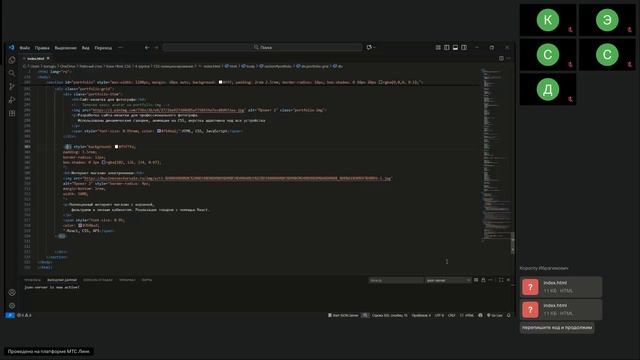Switch to the Ports panel tab
This screenshot has height=360, width=640.
[147, 280]
